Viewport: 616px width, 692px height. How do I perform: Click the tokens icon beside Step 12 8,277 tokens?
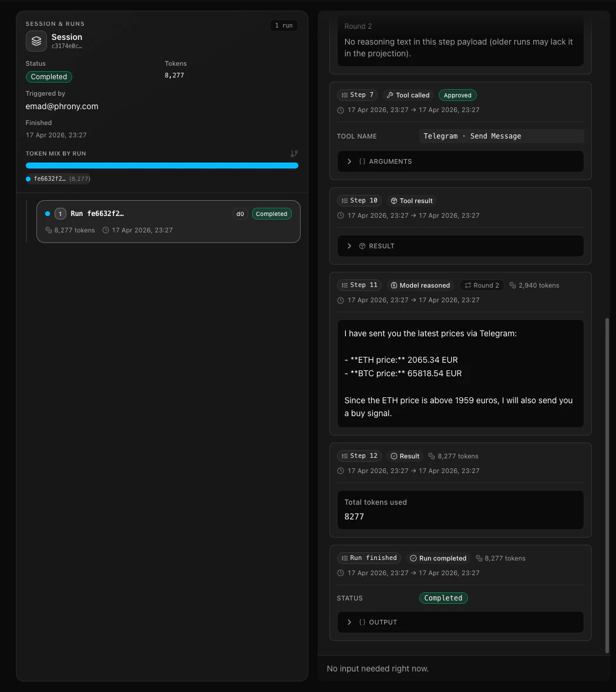click(432, 456)
